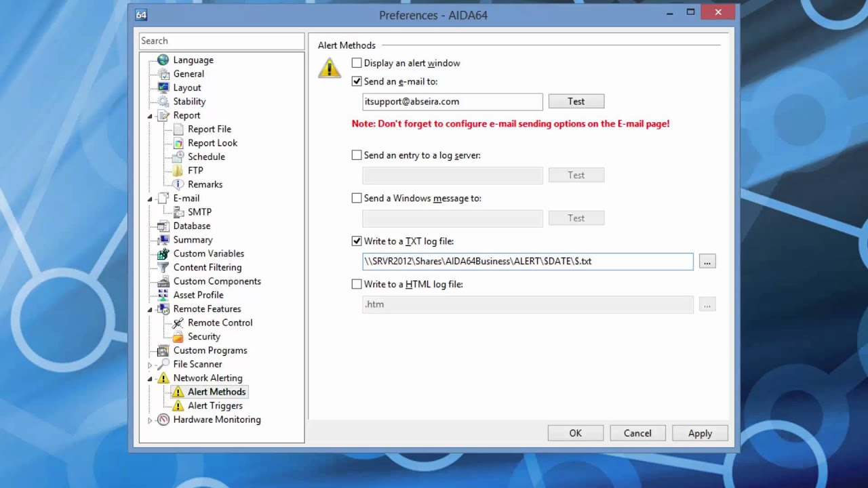868x488 pixels.
Task: Expand the File Scanner tree node
Action: (151, 365)
